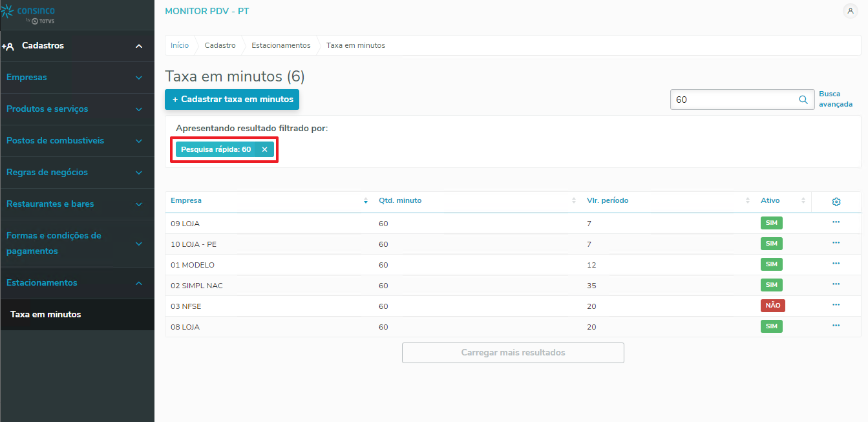Click the 08 LOJA company cell
Screen dimensions: 868x422
click(x=185, y=327)
